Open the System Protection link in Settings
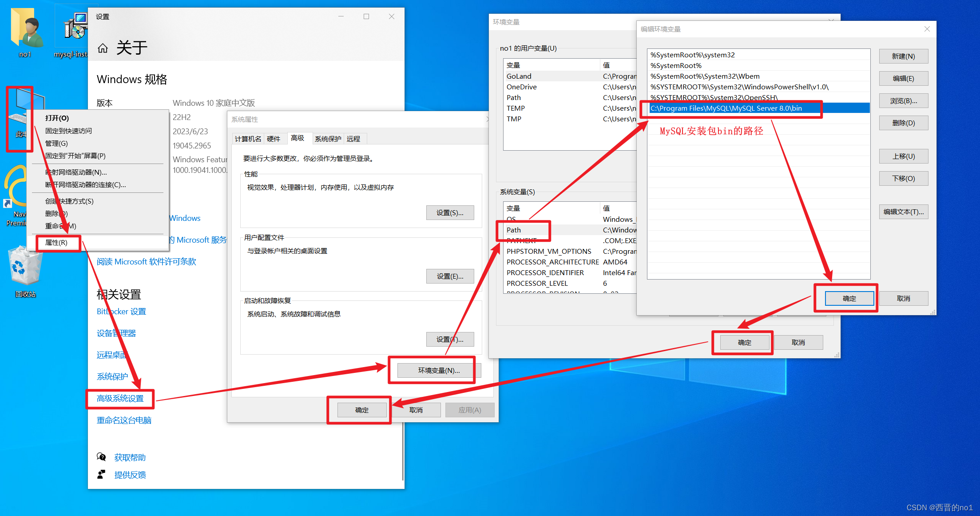 tap(112, 376)
